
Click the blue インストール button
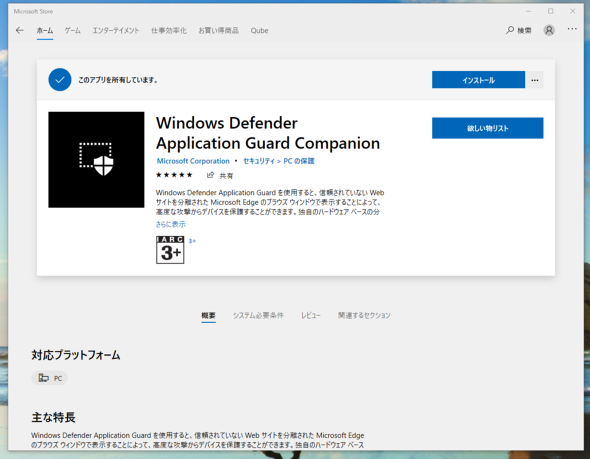[478, 80]
